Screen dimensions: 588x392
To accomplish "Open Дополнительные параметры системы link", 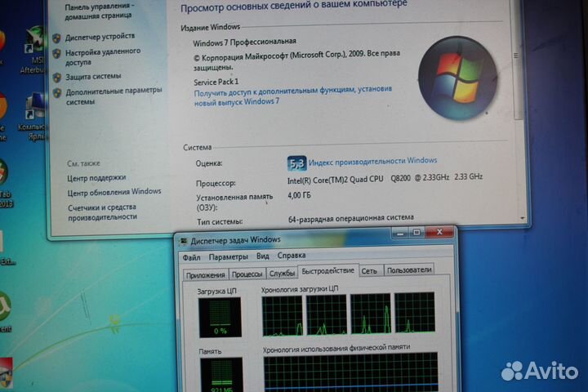I will [x=114, y=96].
